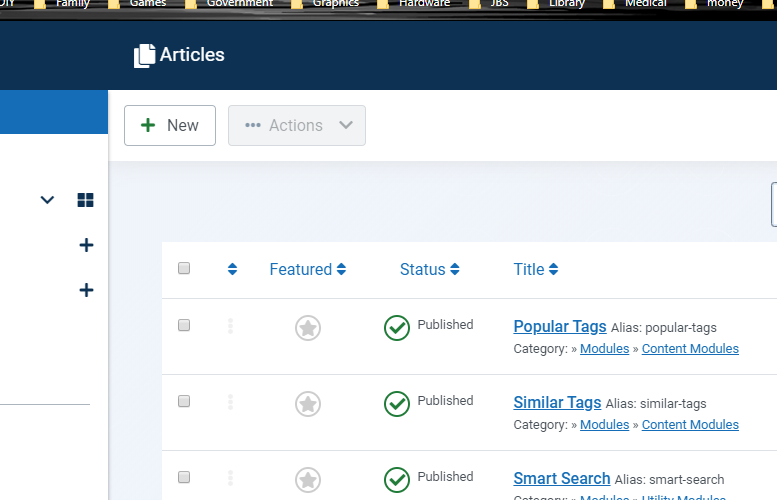The width and height of the screenshot is (777, 500).
Task: Open the Hardware bookmarks folder
Action: point(414,4)
